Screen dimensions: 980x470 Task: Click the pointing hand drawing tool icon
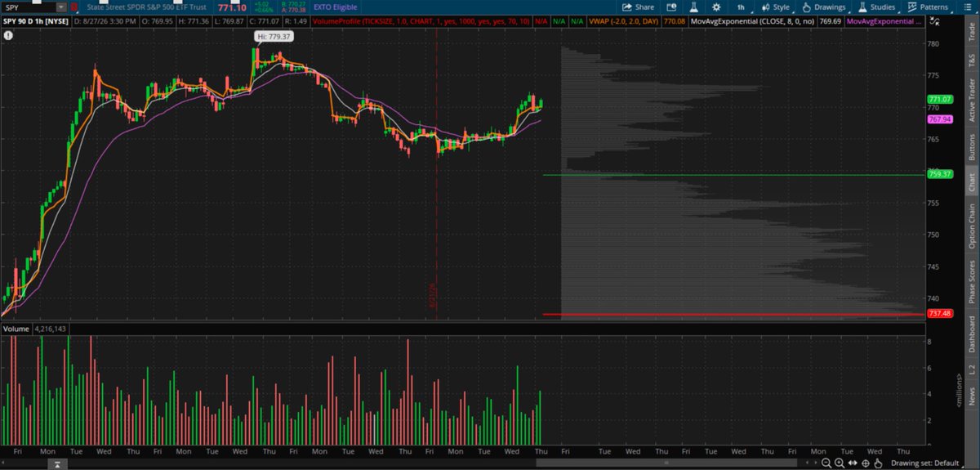pos(878,463)
